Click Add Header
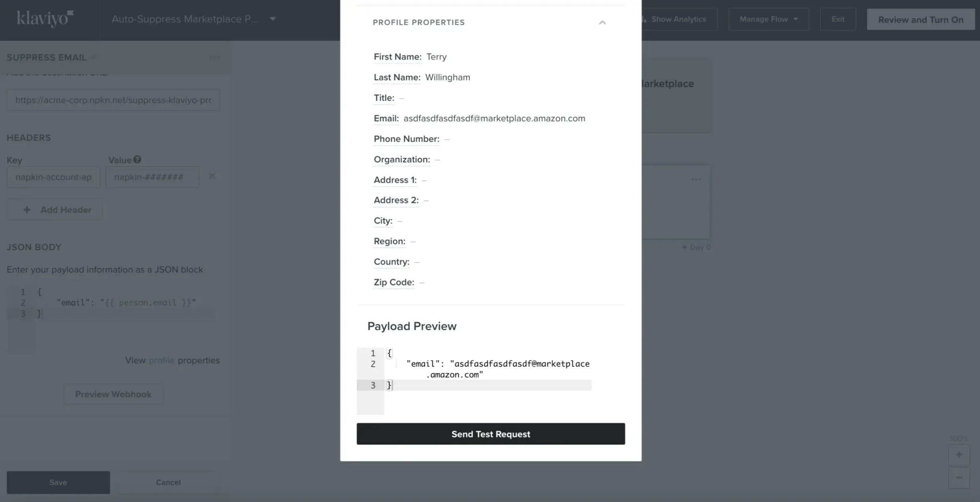980x502 pixels. click(x=54, y=209)
